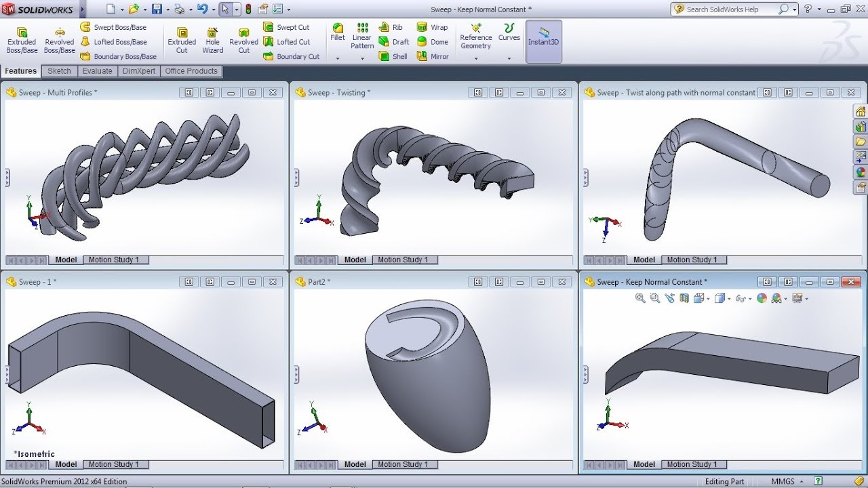The width and height of the screenshot is (868, 488).
Task: Switch to Office Products tab
Action: point(191,71)
